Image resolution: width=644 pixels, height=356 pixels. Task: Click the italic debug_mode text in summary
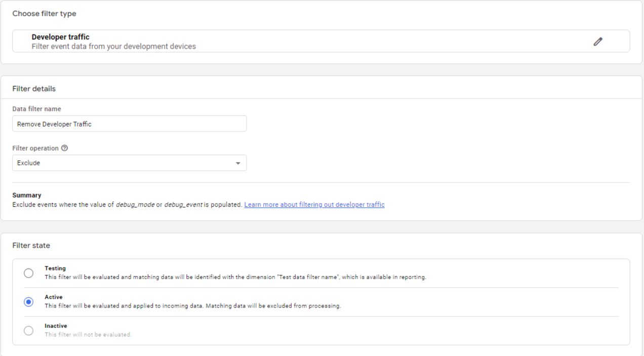[136, 205]
